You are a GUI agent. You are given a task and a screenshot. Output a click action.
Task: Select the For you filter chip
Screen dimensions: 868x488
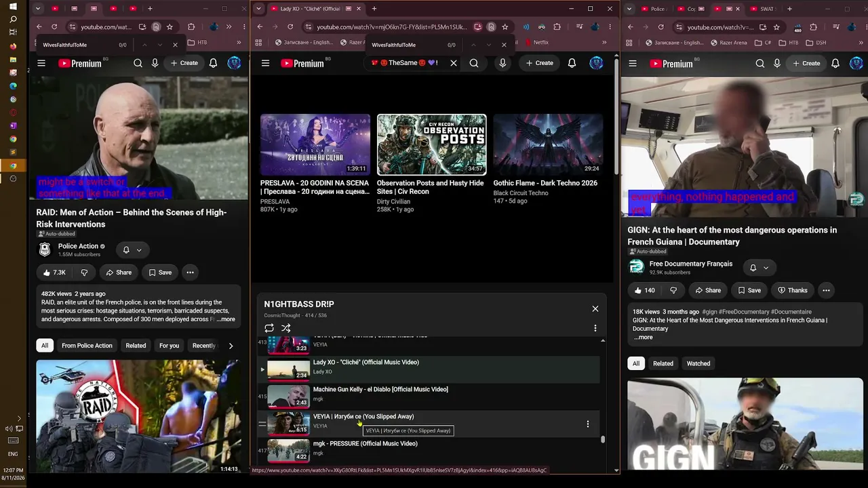[x=169, y=346]
